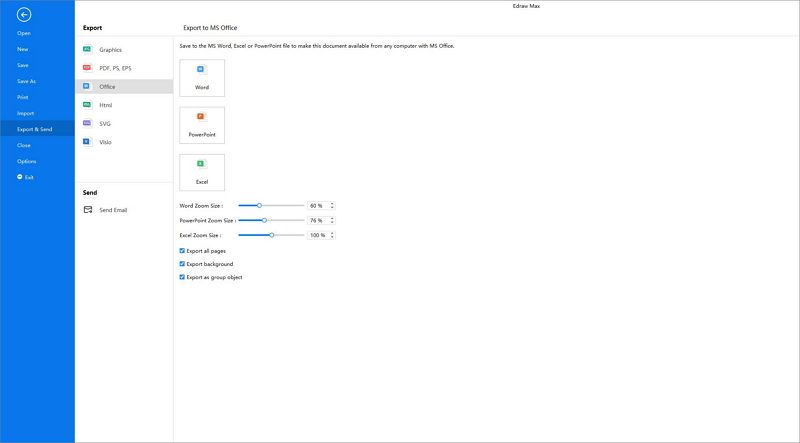
Task: Click the Html export icon
Action: click(x=87, y=105)
